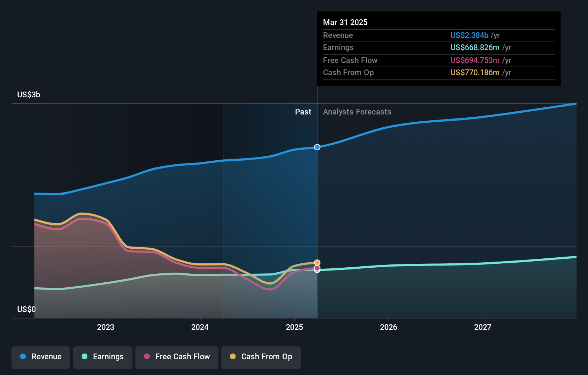Click the Revenue row label in tooltip
This screenshot has height=375, width=588.
pyautogui.click(x=338, y=35)
